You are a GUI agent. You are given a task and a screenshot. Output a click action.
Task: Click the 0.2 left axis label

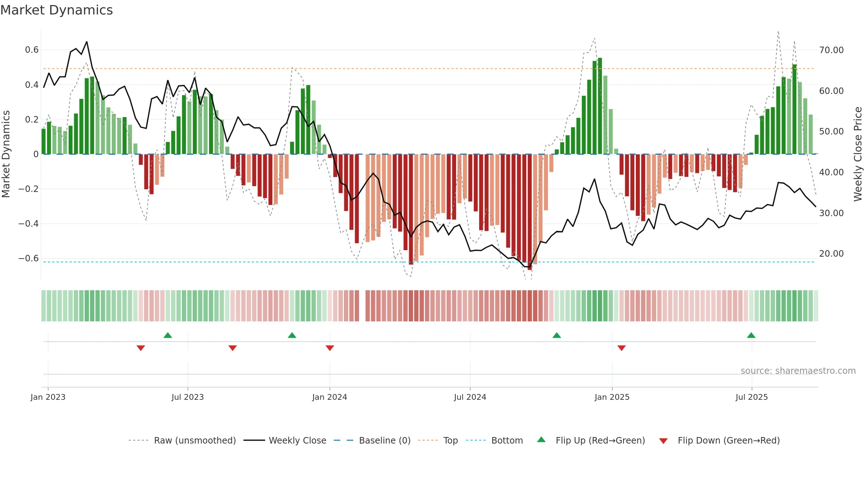[32, 120]
